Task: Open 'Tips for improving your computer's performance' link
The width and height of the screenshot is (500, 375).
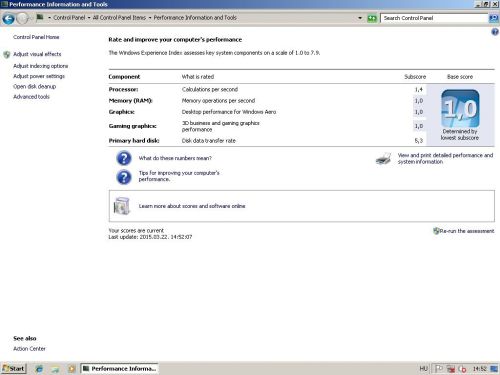Action: pos(179,176)
